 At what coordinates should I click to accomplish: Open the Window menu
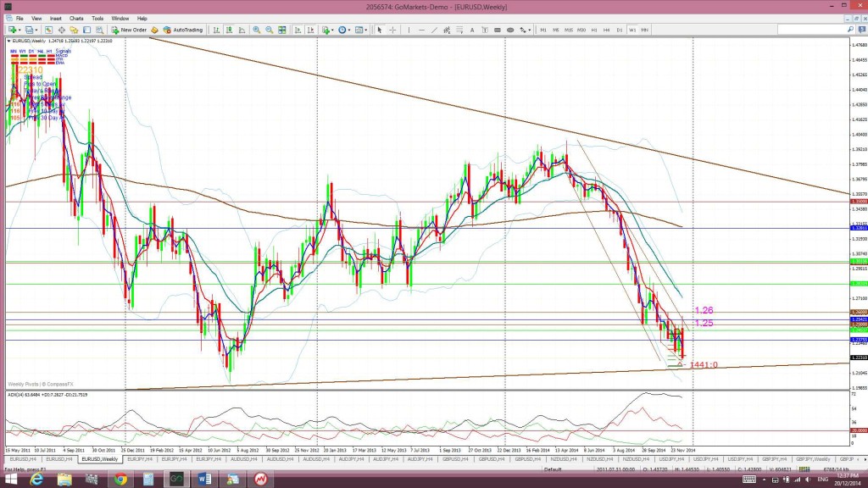[x=120, y=19]
